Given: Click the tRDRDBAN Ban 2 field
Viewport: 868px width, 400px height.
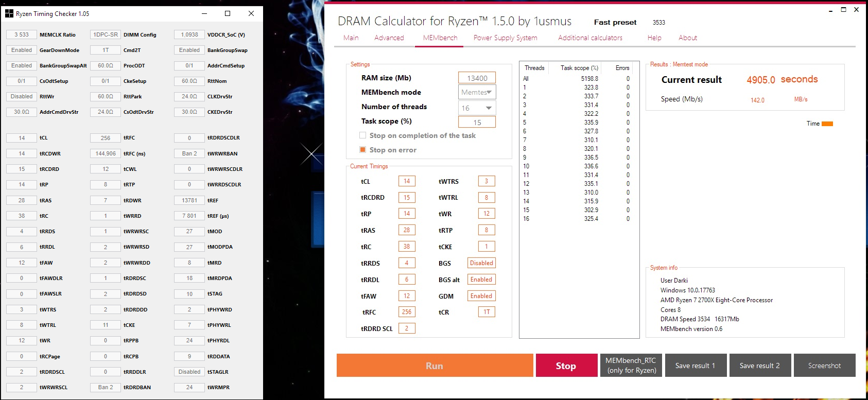Looking at the screenshot, I should [x=106, y=387].
